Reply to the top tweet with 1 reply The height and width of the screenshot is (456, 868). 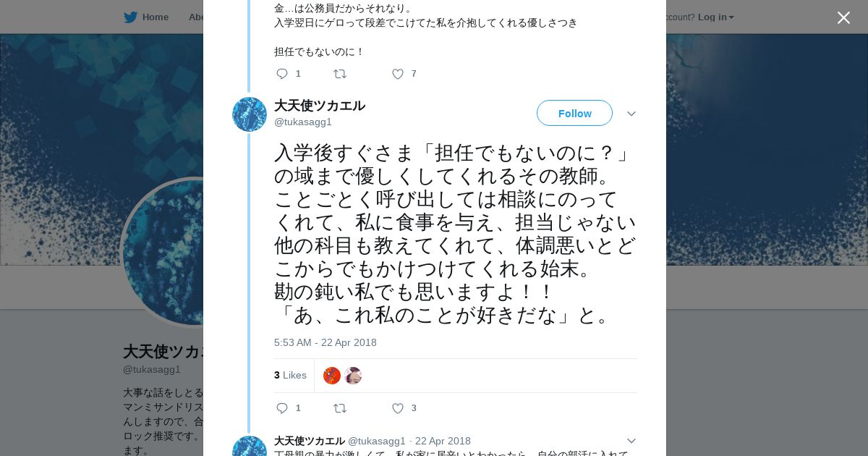pyautogui.click(x=282, y=74)
